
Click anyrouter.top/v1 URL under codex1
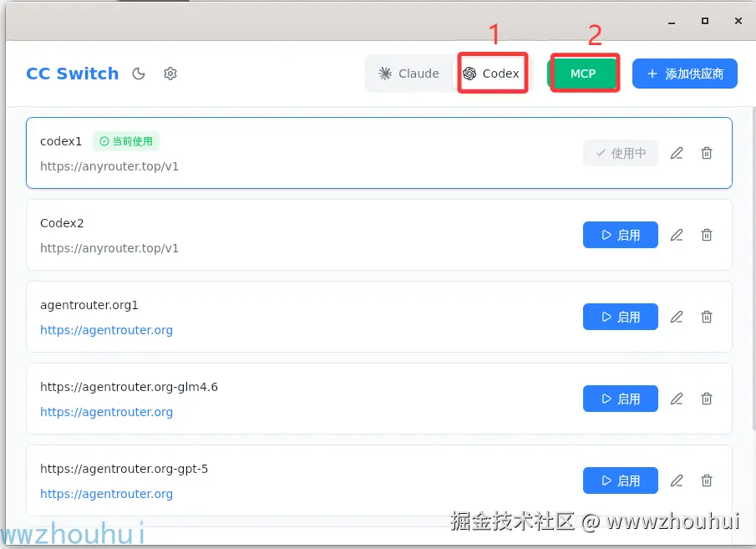(x=109, y=166)
